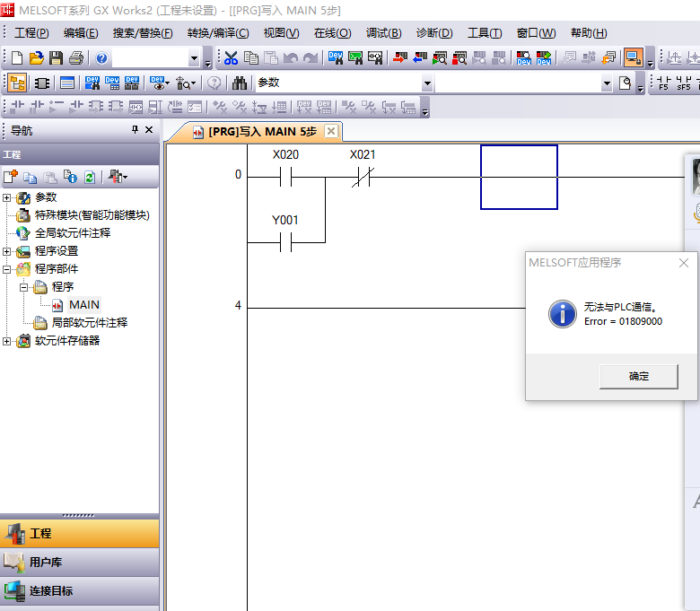The width and height of the screenshot is (700, 611).
Task: Click the Help question mark icon
Action: click(102, 58)
